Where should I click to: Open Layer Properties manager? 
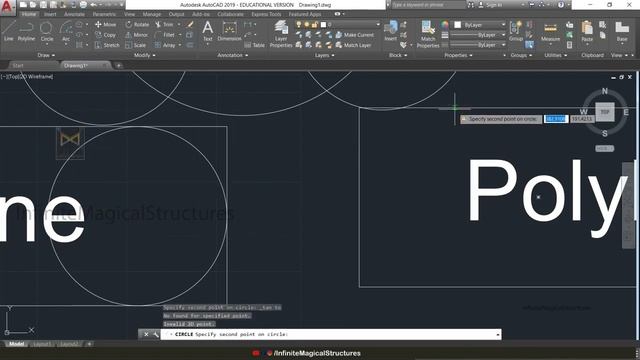pyautogui.click(x=281, y=34)
